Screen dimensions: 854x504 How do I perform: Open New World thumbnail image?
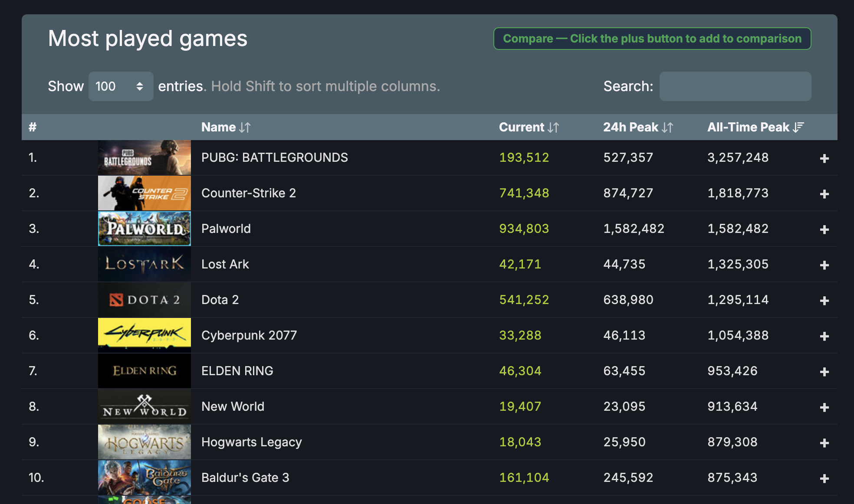[x=145, y=406]
